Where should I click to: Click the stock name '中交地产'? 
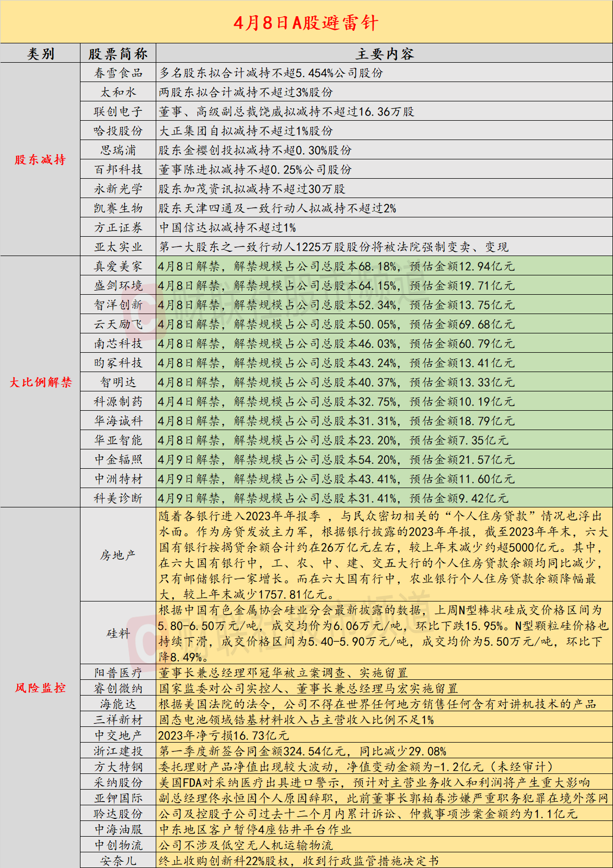point(118,735)
